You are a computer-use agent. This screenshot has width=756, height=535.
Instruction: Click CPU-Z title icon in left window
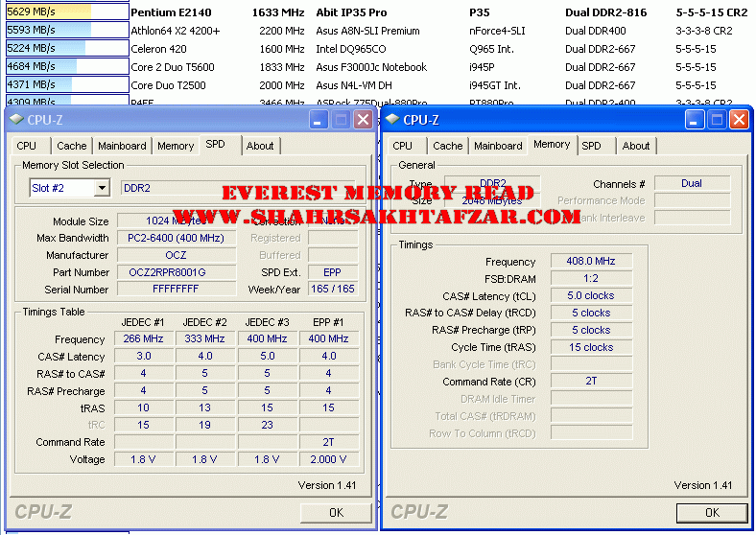[16, 119]
